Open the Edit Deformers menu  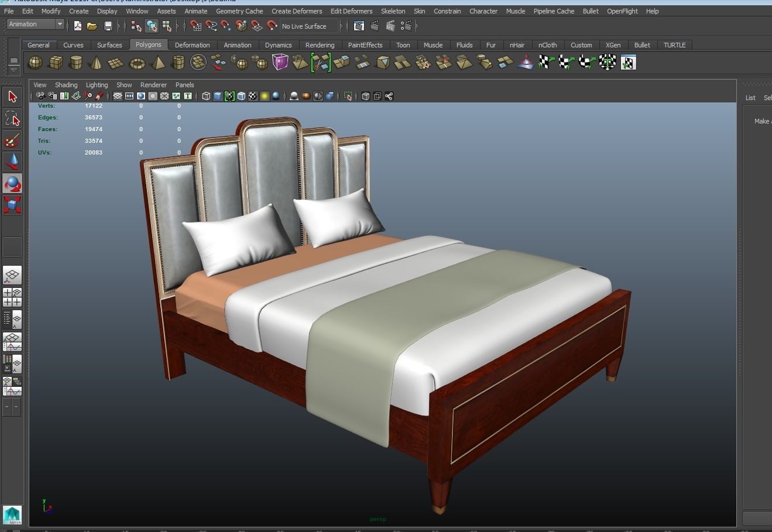[351, 11]
